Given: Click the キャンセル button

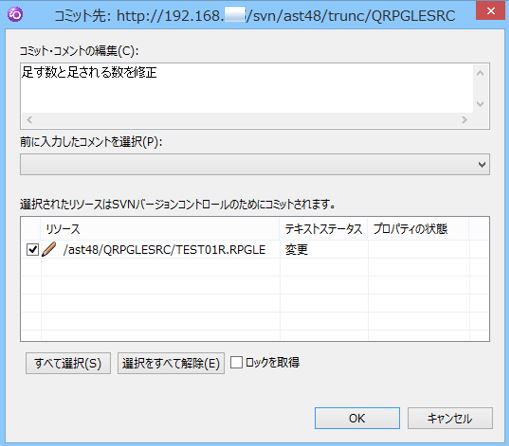Looking at the screenshot, I should (450, 418).
